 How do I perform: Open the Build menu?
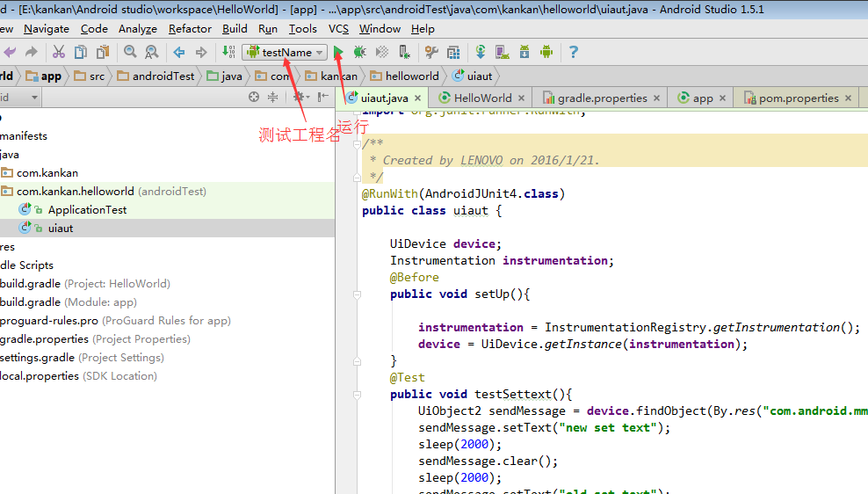tap(235, 29)
